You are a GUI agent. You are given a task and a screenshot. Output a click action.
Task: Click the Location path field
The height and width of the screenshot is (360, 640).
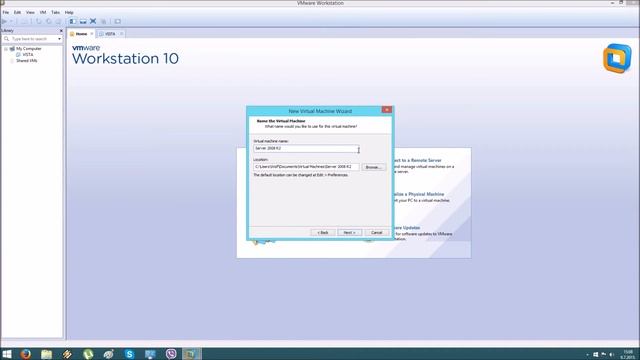click(306, 167)
